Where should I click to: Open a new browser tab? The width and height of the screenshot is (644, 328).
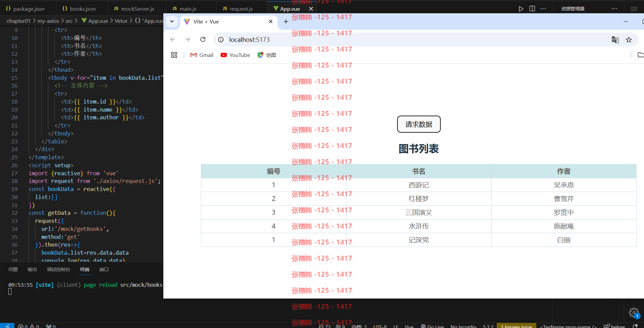pos(286,21)
